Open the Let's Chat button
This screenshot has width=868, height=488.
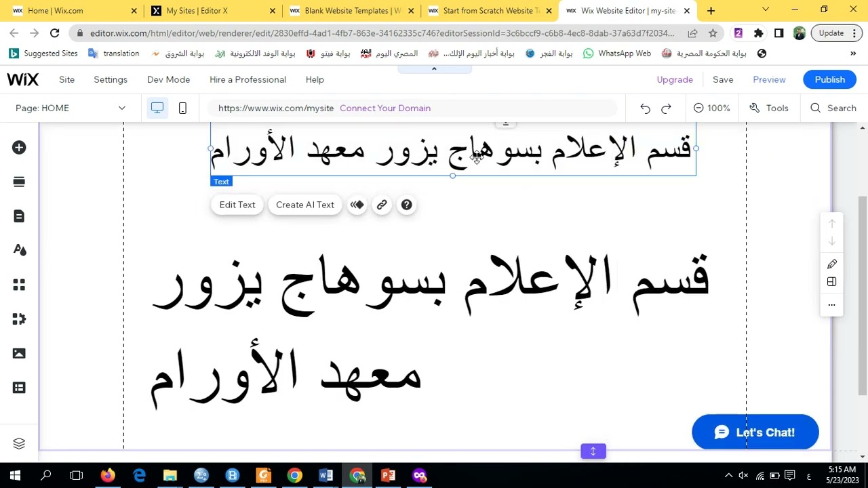tap(755, 432)
